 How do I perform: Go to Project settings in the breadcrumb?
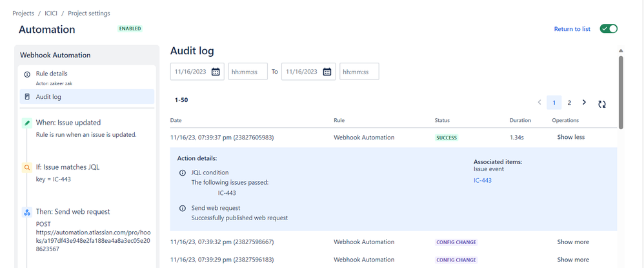coord(89,13)
